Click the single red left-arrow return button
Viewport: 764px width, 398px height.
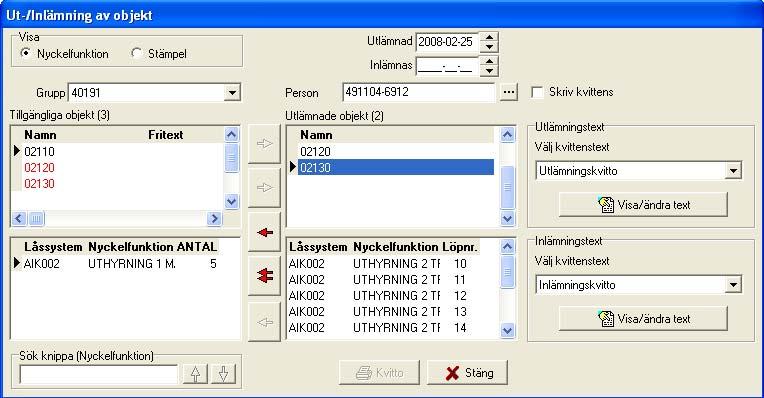265,232
